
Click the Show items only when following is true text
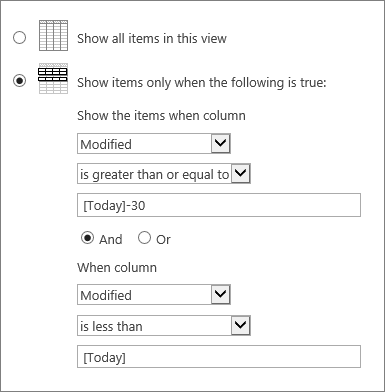[202, 82]
